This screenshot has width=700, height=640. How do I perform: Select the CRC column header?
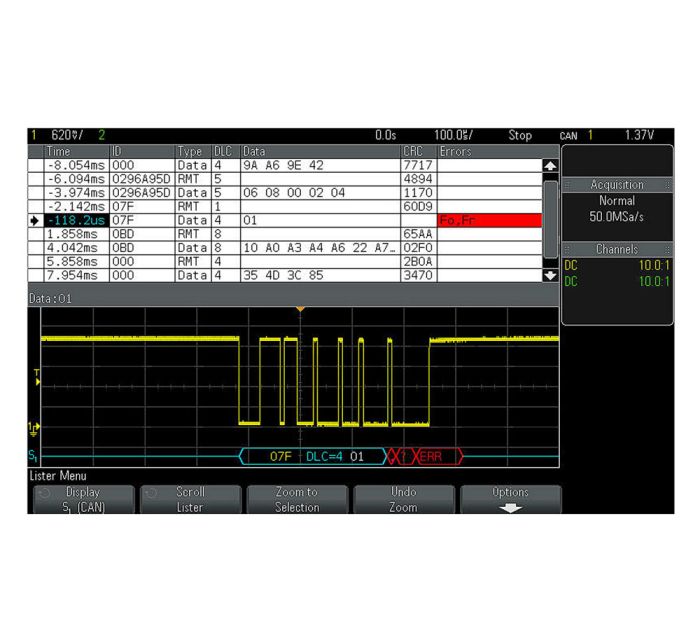coord(419,151)
